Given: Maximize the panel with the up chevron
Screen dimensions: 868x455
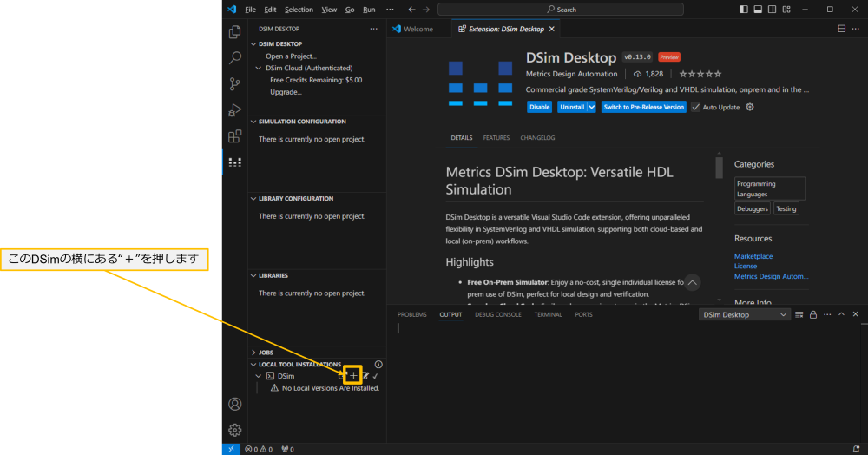Looking at the screenshot, I should [841, 314].
